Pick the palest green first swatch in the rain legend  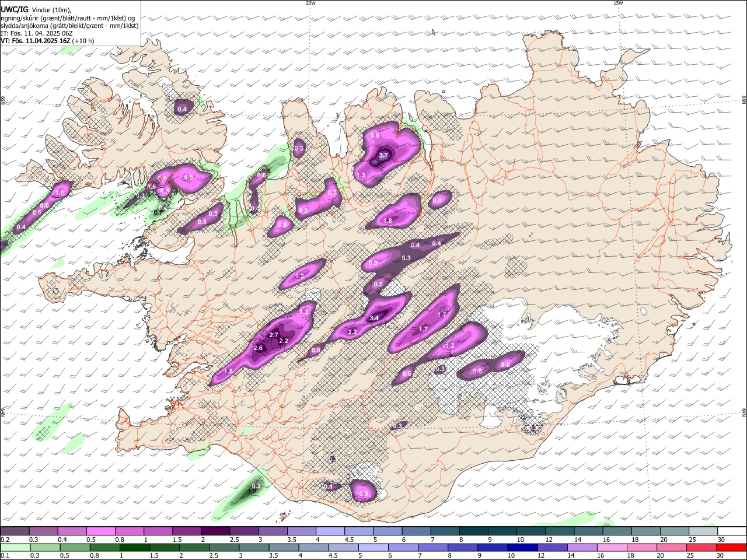tap(15, 548)
